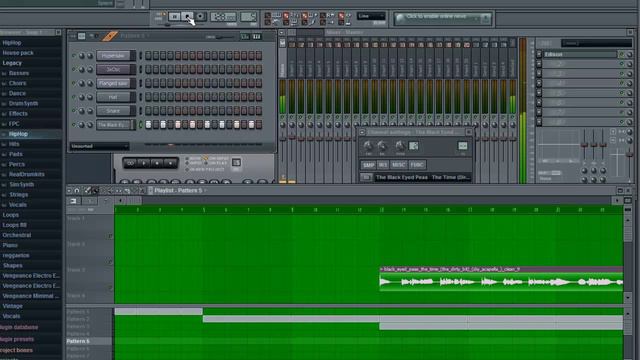
Task: Open the Unsorted channel filter dropdown
Action: coord(100,146)
